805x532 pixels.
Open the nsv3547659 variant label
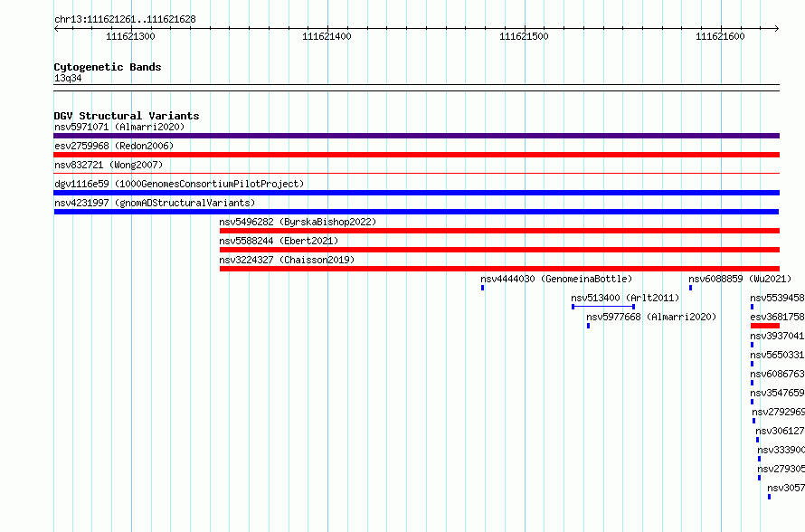pos(777,393)
